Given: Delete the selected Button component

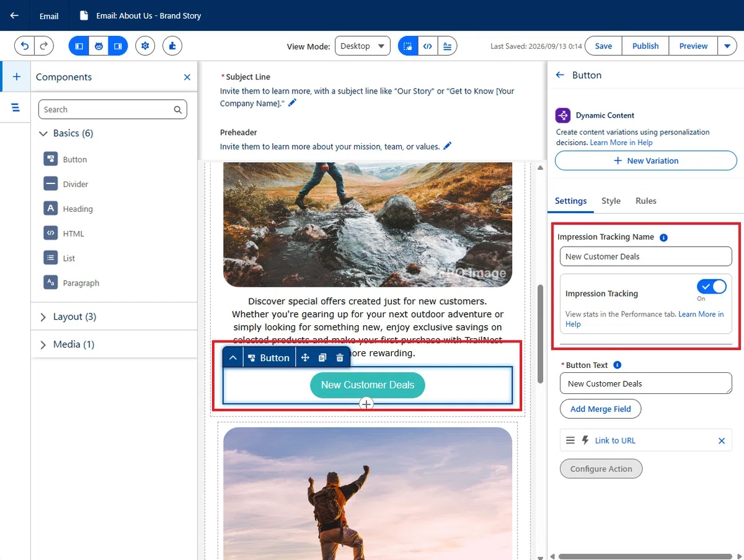Looking at the screenshot, I should coord(340,357).
